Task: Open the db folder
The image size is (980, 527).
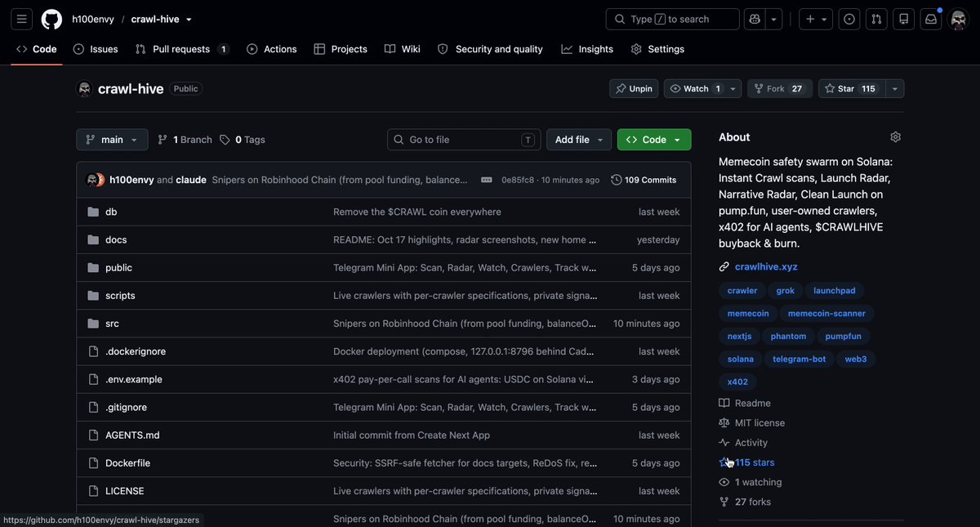Action: (x=111, y=212)
